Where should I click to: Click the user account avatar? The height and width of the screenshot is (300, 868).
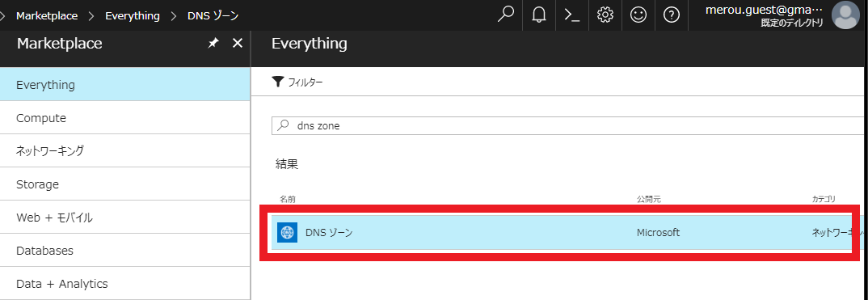pyautogui.click(x=845, y=15)
